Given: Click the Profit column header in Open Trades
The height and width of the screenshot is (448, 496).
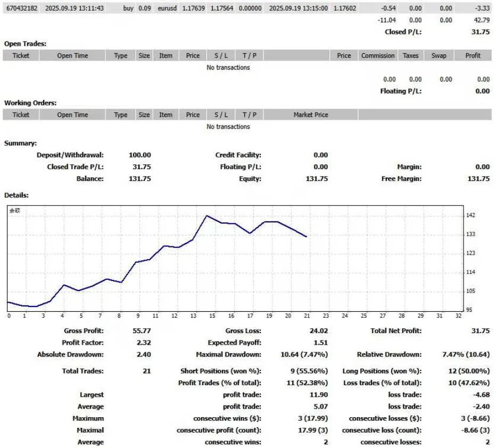Looking at the screenshot, I should 472,55.
